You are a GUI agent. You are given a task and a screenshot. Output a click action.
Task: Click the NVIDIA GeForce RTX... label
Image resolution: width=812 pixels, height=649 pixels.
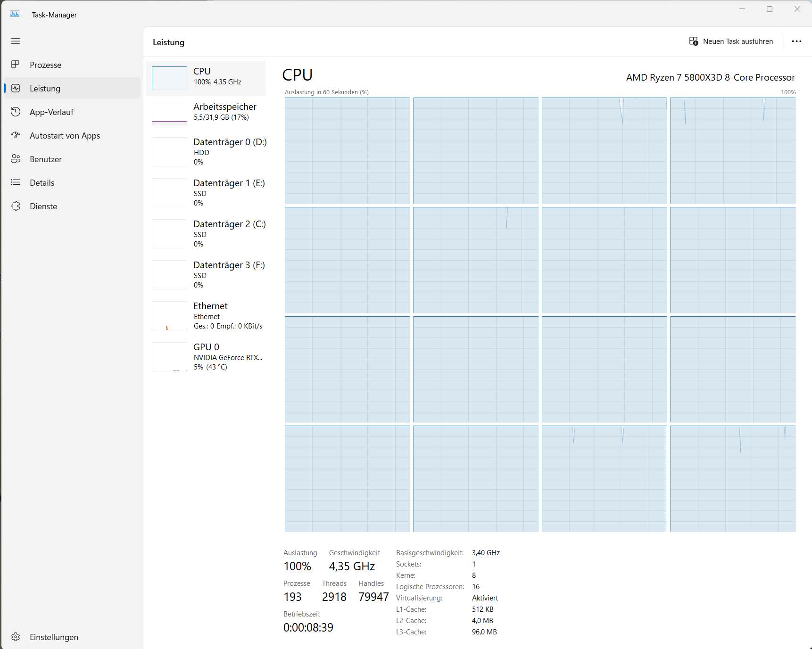(228, 358)
